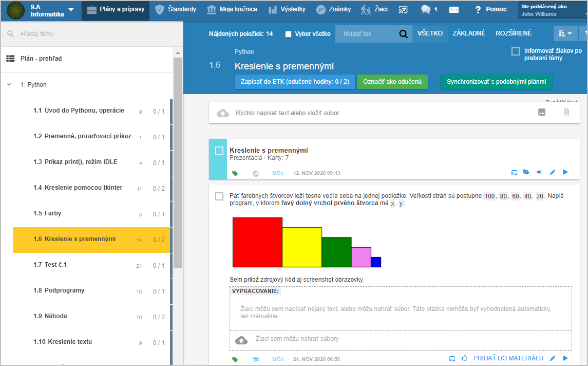Open the Štandardy menu
588x366 pixels.
176,10
